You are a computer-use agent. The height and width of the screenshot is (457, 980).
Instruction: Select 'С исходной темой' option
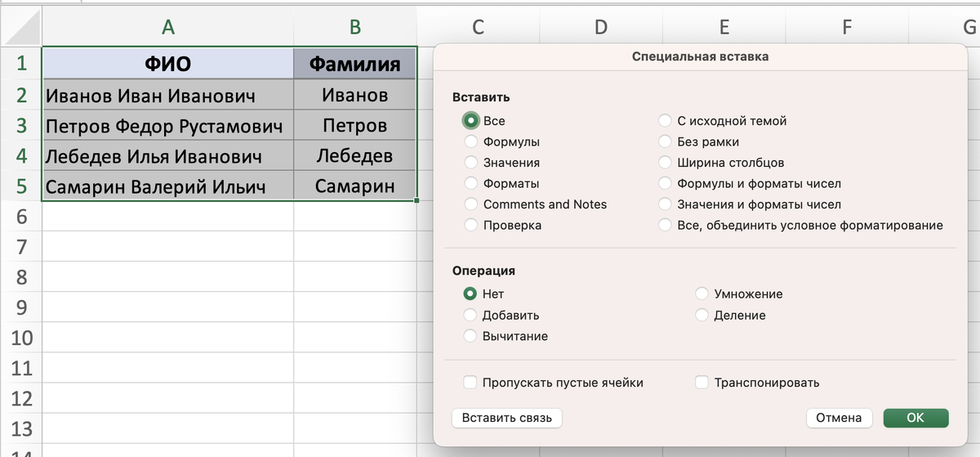665,121
